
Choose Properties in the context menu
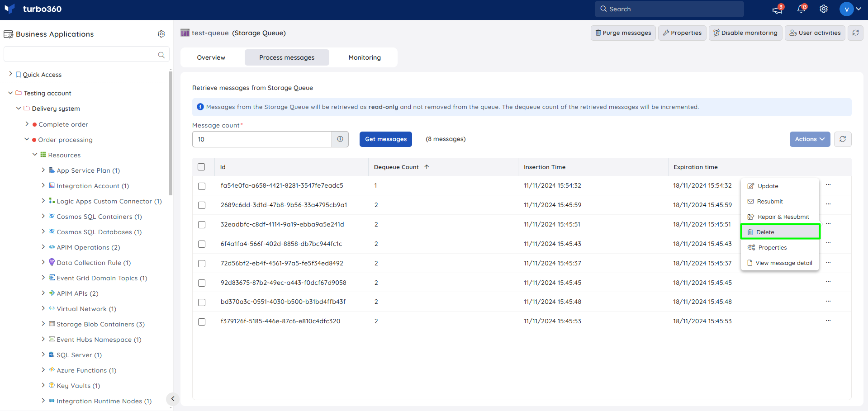[780, 247]
